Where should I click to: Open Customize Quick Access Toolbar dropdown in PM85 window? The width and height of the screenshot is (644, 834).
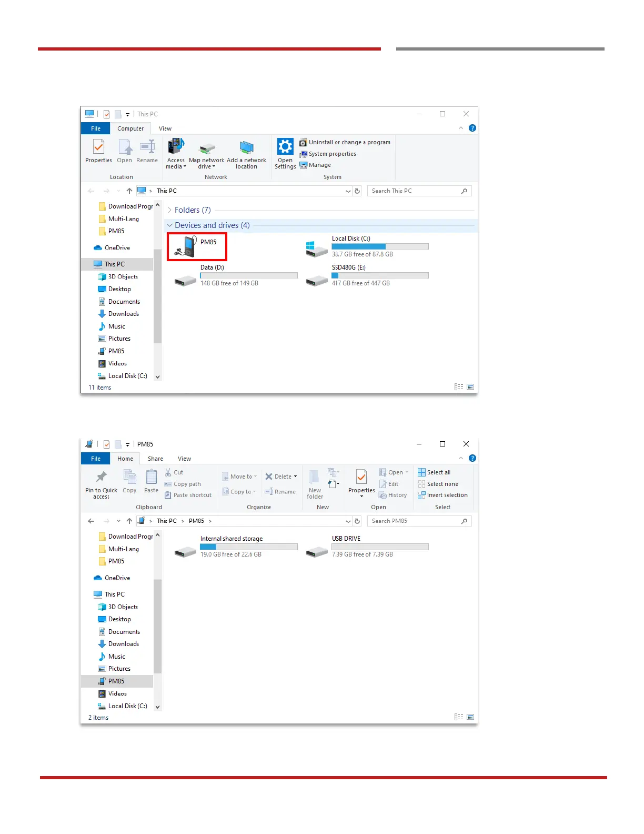(127, 444)
